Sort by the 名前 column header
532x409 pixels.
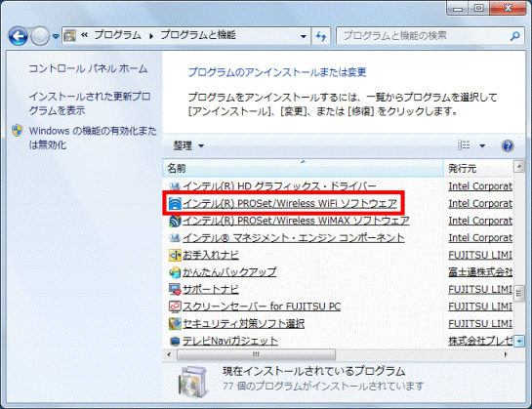[303, 168]
